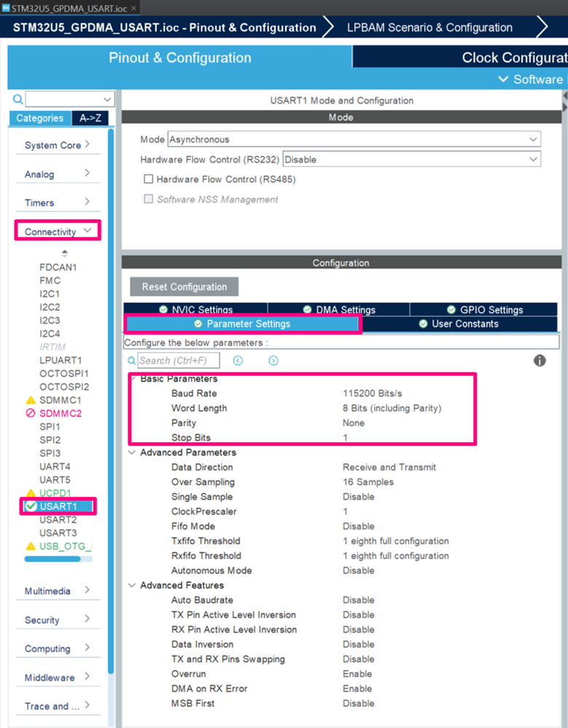Select UART4 in the Connectivity list
Viewport: 568px width, 728px height.
tap(55, 466)
